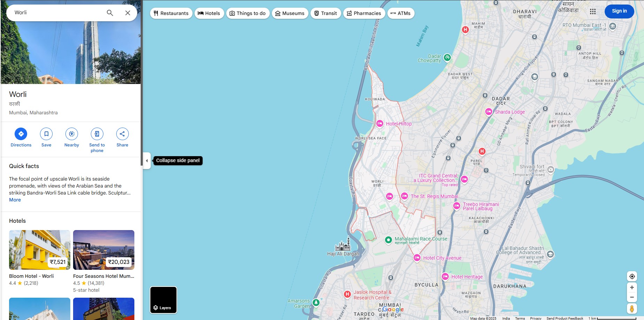Save Worli to your places
This screenshot has height=320, width=644.
pos(46,138)
